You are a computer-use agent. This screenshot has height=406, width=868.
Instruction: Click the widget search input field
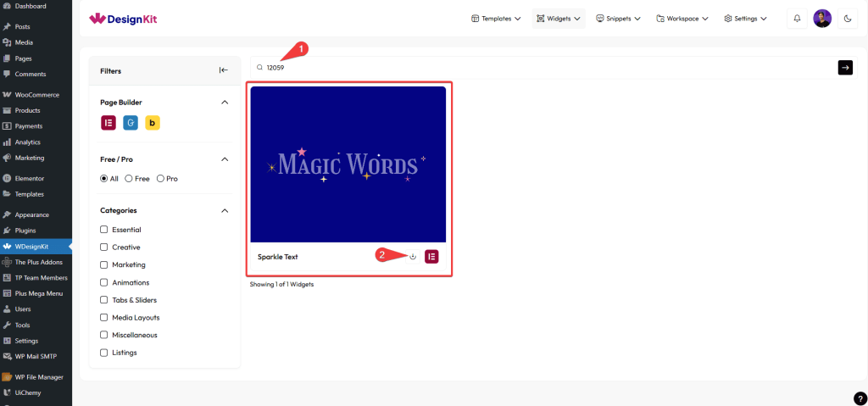[x=542, y=68]
